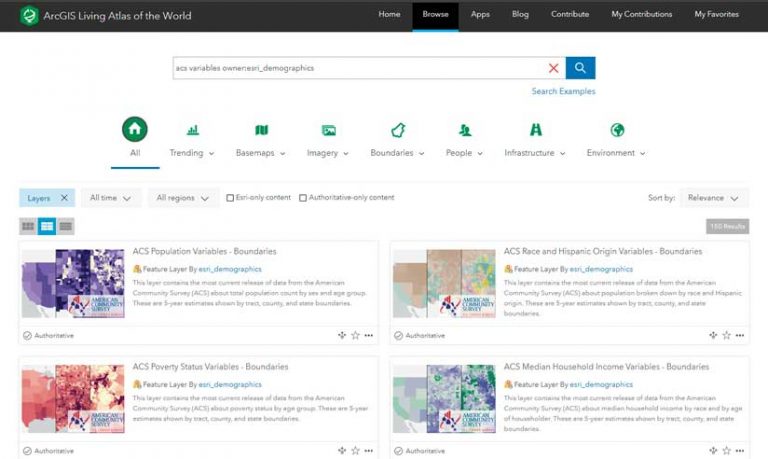
Task: Switch to compact table view
Action: point(65,226)
